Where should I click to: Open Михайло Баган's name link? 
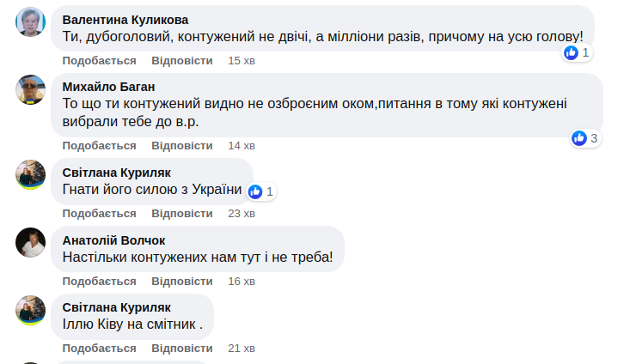pos(108,87)
